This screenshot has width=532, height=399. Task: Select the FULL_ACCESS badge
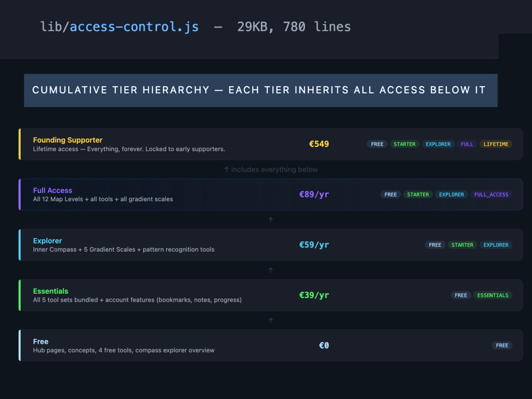pos(491,194)
